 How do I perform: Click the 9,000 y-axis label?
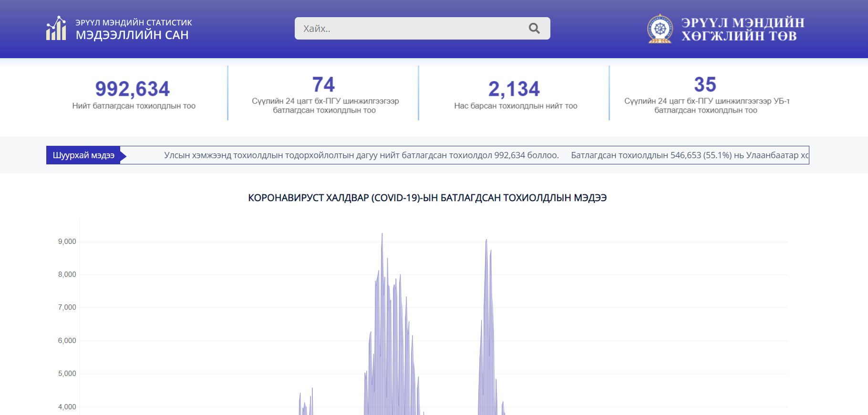click(67, 242)
